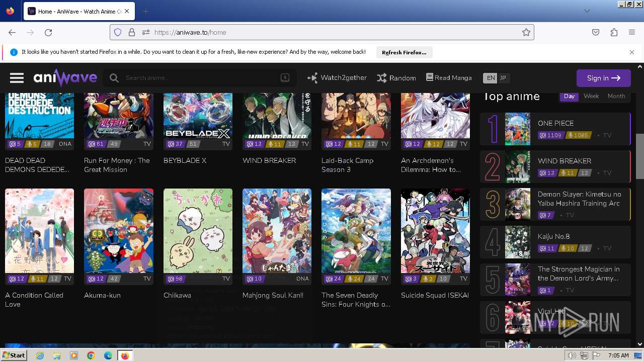Select the Week tab in Top anime

pyautogui.click(x=591, y=96)
